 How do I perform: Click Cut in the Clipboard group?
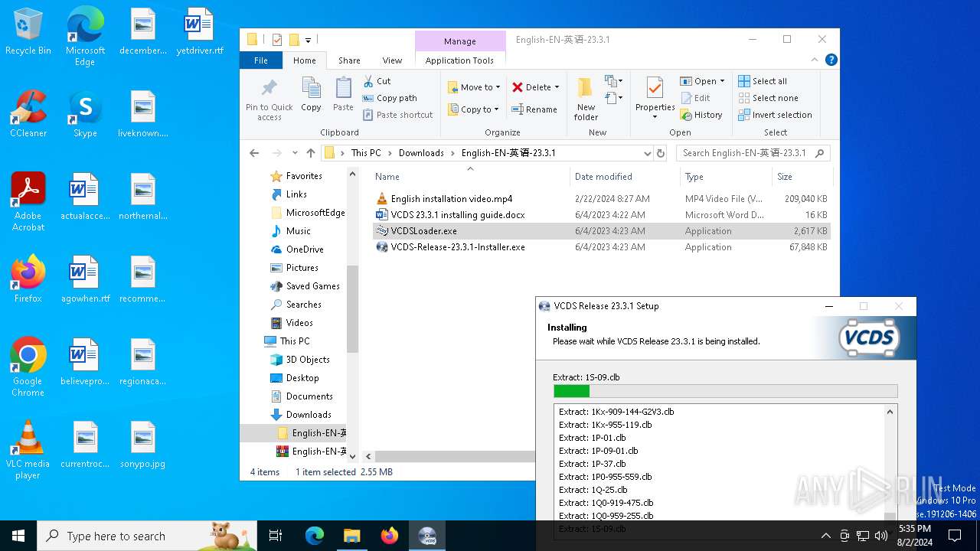tap(377, 81)
